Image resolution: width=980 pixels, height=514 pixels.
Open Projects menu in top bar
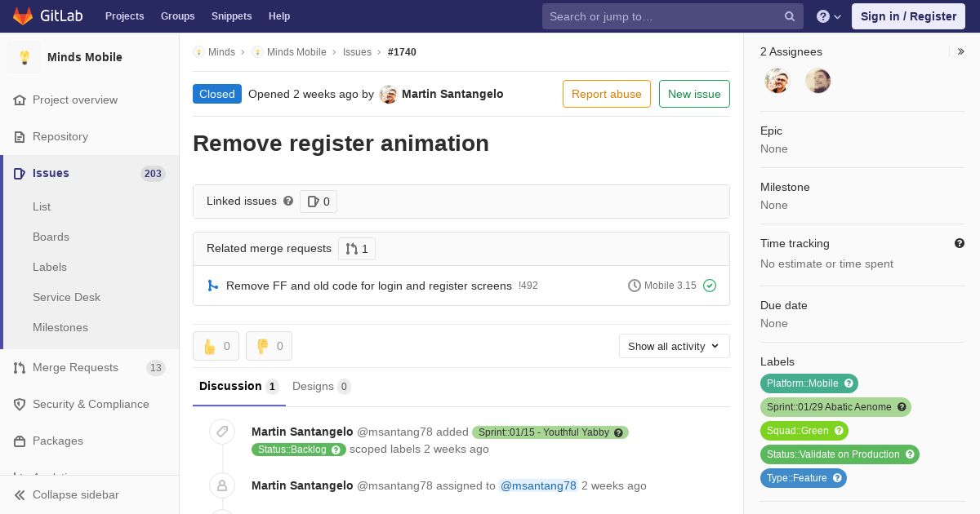click(x=124, y=16)
